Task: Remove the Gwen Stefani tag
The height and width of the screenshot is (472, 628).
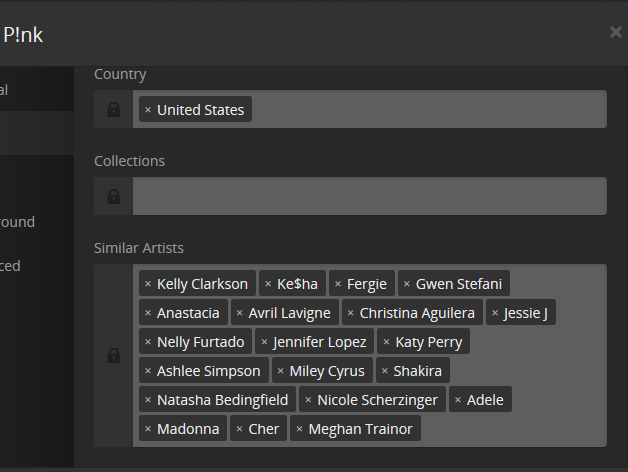Action: click(x=407, y=284)
